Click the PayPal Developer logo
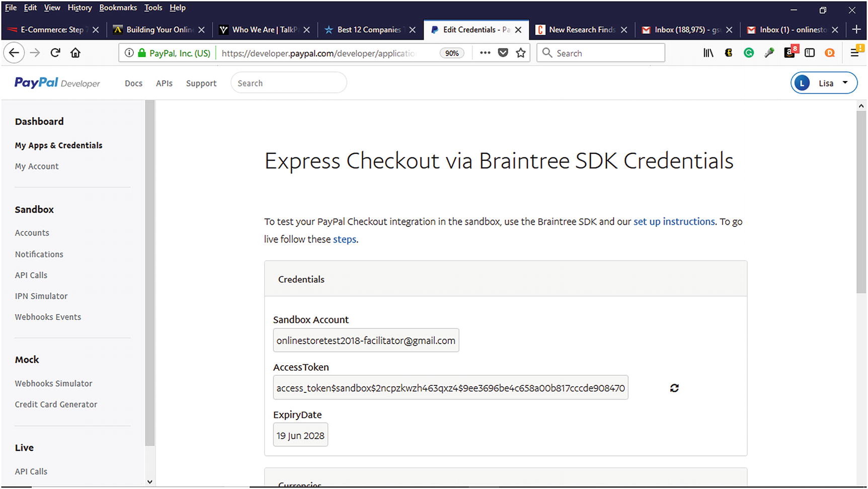This screenshot has width=868, height=489. point(57,83)
